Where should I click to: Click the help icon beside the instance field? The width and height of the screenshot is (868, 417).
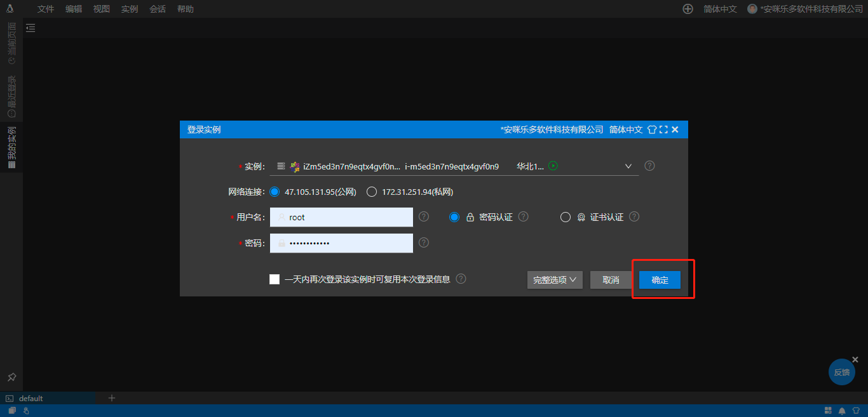(x=649, y=166)
